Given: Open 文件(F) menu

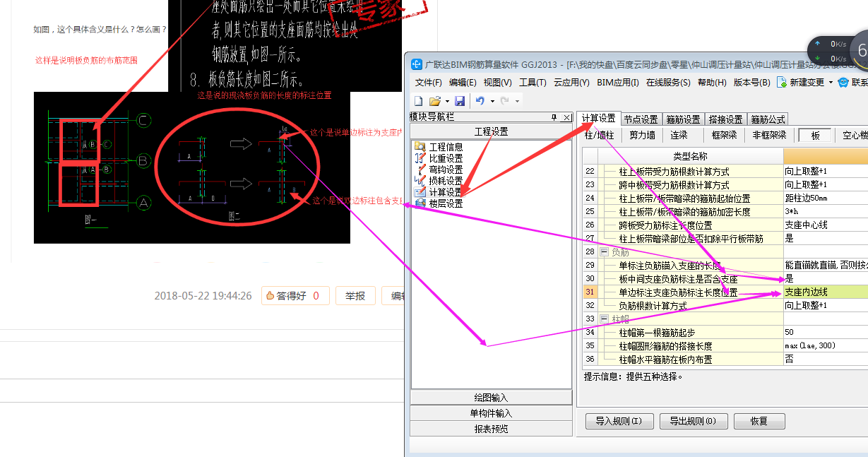Looking at the screenshot, I should 429,83.
